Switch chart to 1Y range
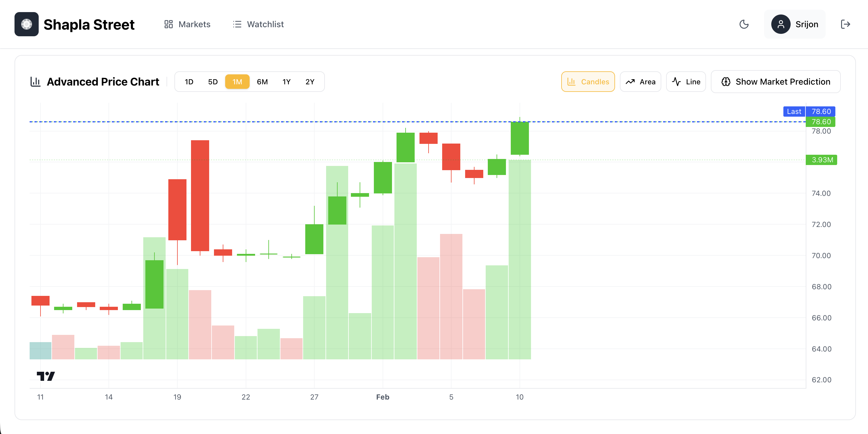 point(286,82)
